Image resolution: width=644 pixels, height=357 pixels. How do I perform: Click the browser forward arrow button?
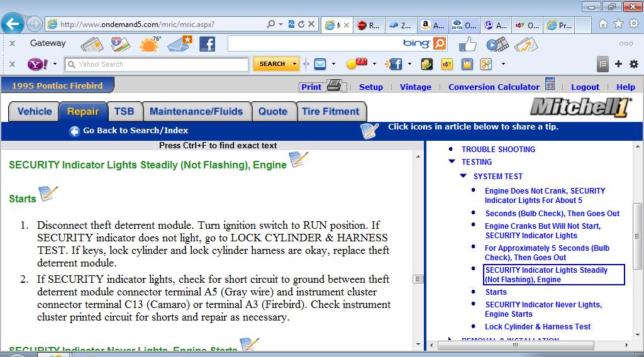[35, 25]
